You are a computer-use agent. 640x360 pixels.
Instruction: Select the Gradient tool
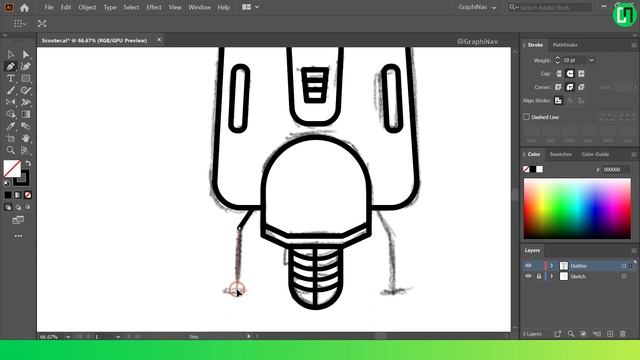point(26,114)
